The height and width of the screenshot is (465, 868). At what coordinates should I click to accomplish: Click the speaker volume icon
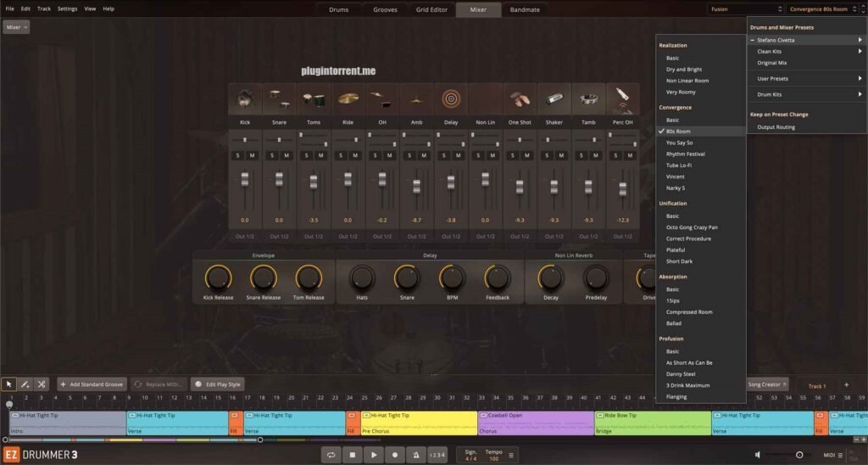click(x=758, y=455)
